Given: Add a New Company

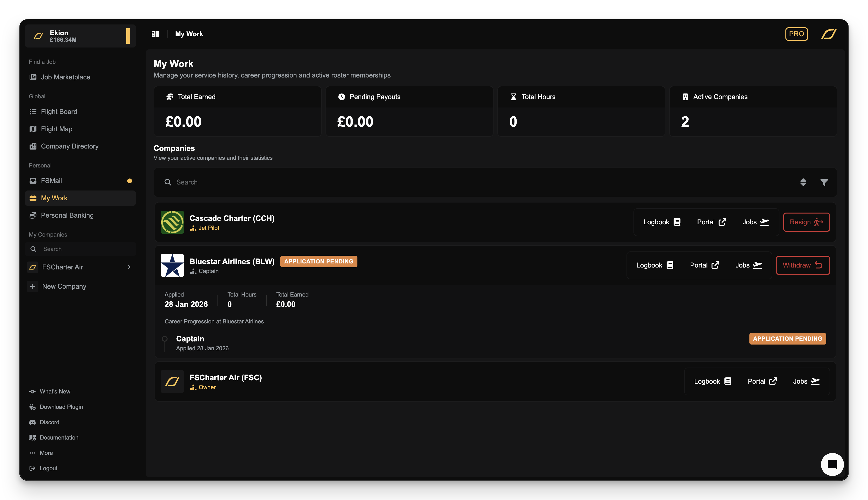Looking at the screenshot, I should (x=64, y=286).
